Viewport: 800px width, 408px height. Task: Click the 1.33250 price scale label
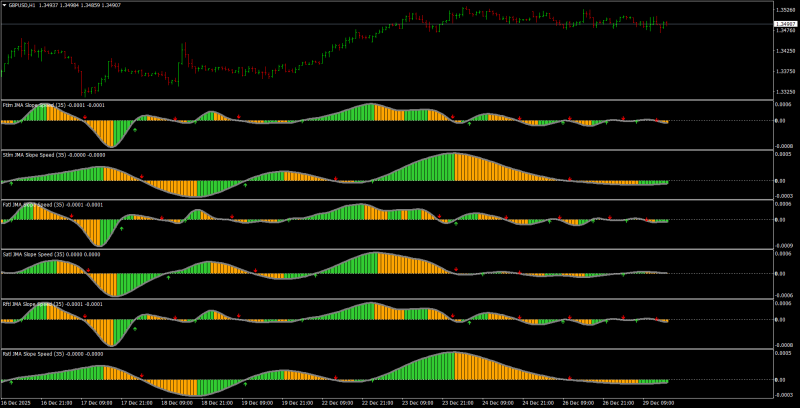pos(784,92)
